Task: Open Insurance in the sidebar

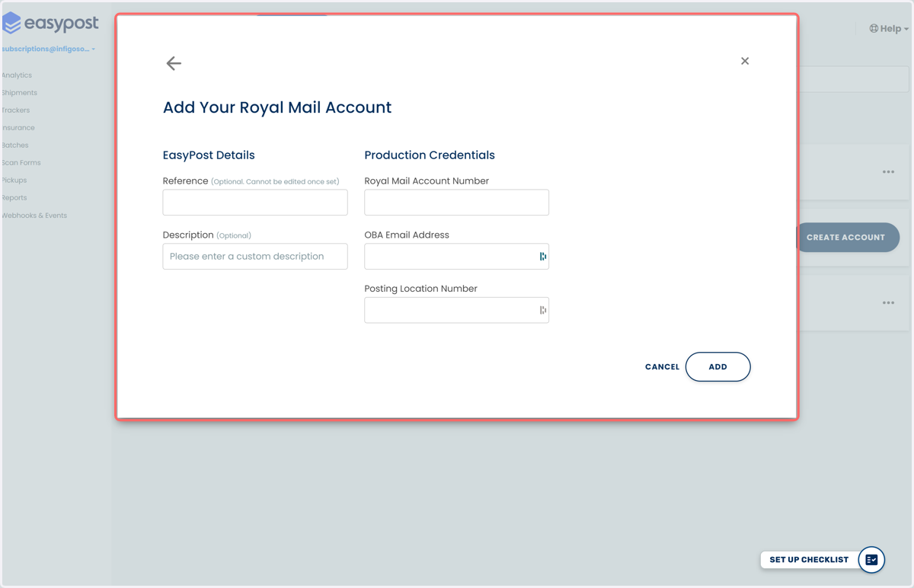Action: (18, 128)
